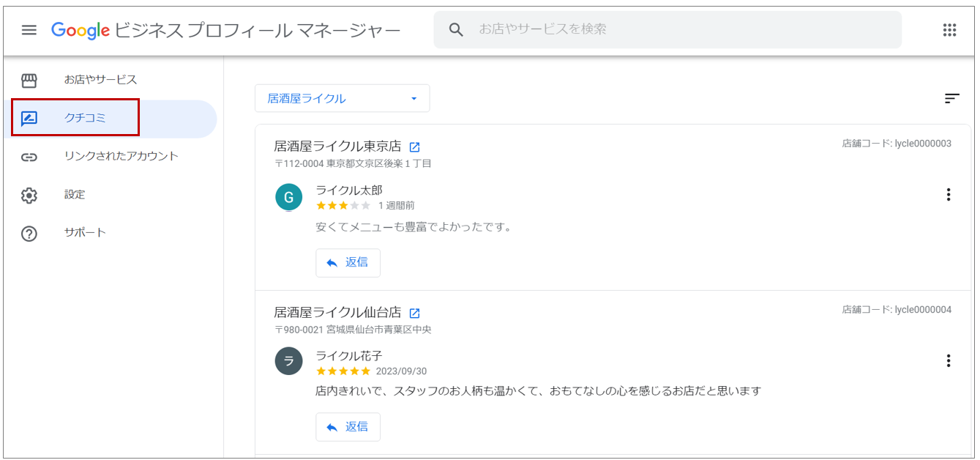
Task: Open 居酒屋ライクル東京店 external link icon
Action: [414, 147]
